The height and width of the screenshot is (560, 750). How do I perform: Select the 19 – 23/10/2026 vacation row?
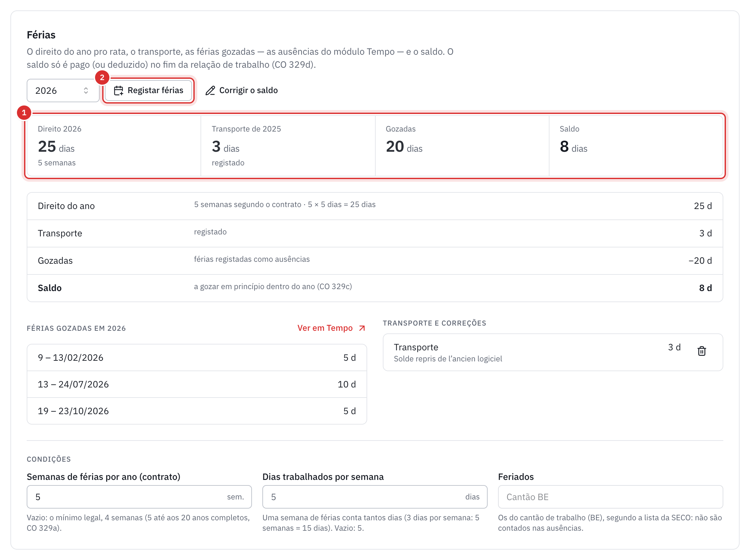197,411
